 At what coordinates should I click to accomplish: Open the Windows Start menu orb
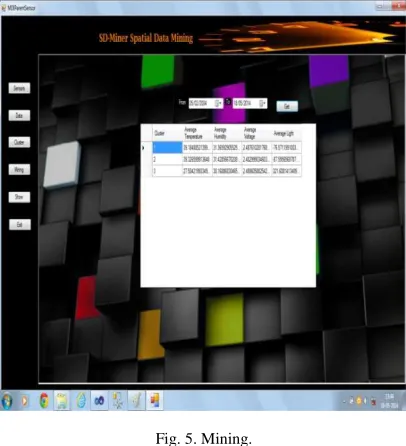click(x=7, y=400)
